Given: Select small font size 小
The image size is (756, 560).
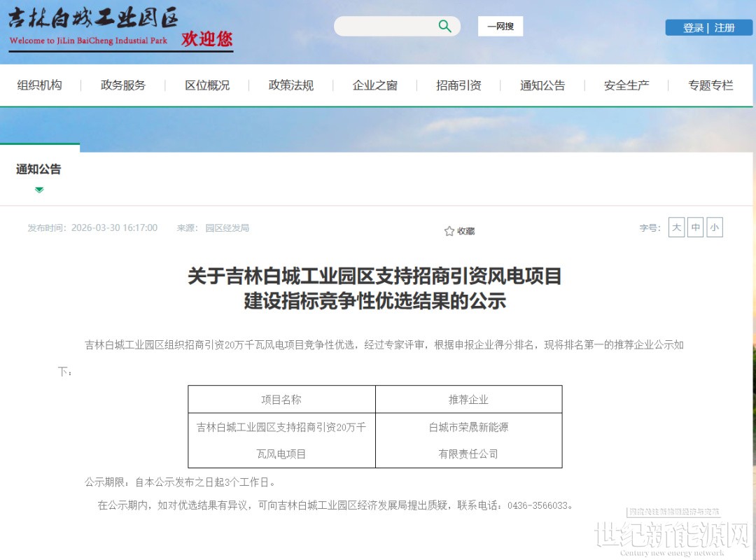Looking at the screenshot, I should point(714,227).
